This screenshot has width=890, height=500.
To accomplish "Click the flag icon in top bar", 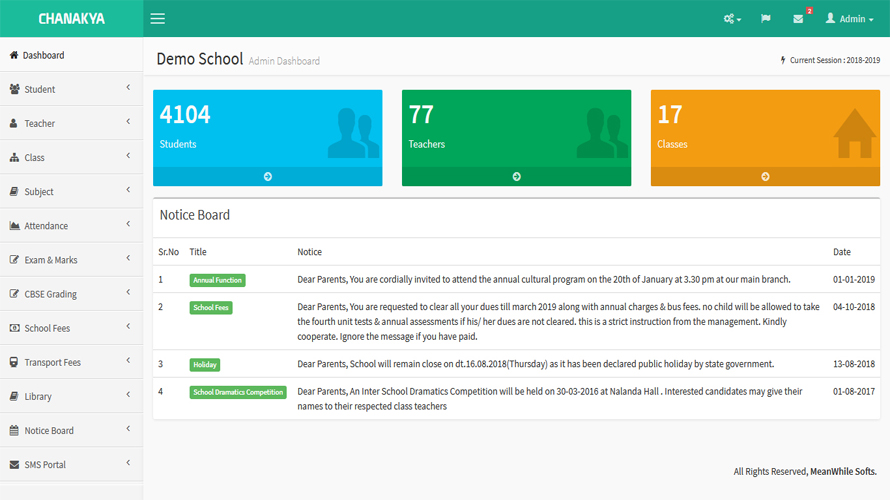I will 766,19.
